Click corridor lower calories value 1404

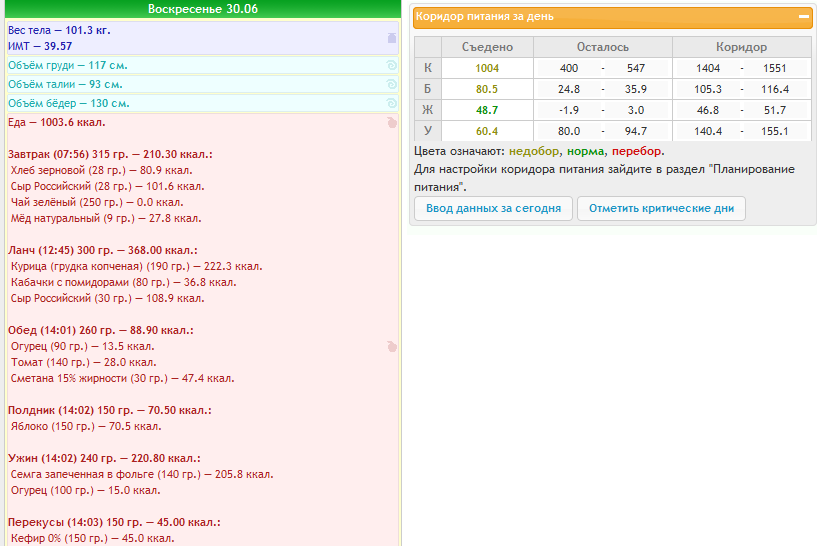point(708,68)
